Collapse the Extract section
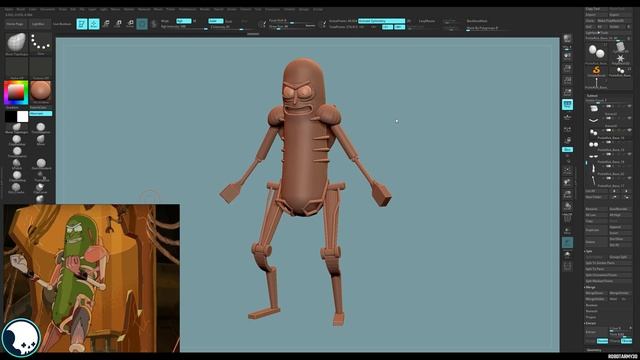This screenshot has width=640, height=360. pyautogui.click(x=591, y=323)
